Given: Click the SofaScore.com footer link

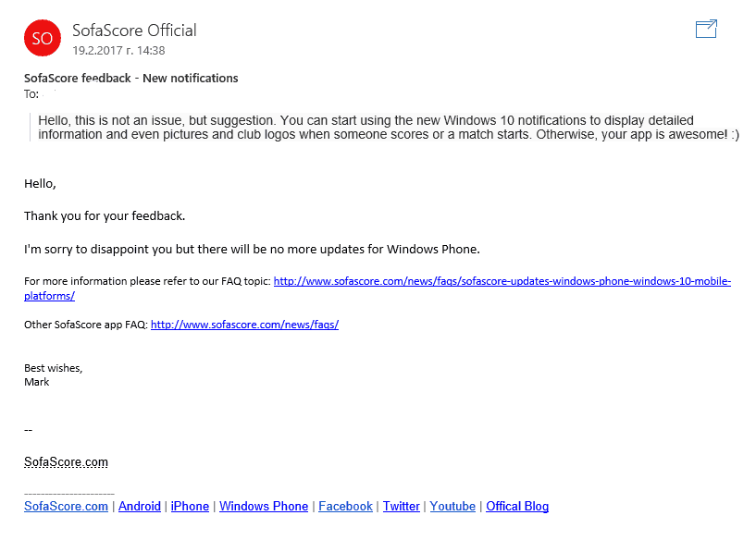Looking at the screenshot, I should click(66, 507).
